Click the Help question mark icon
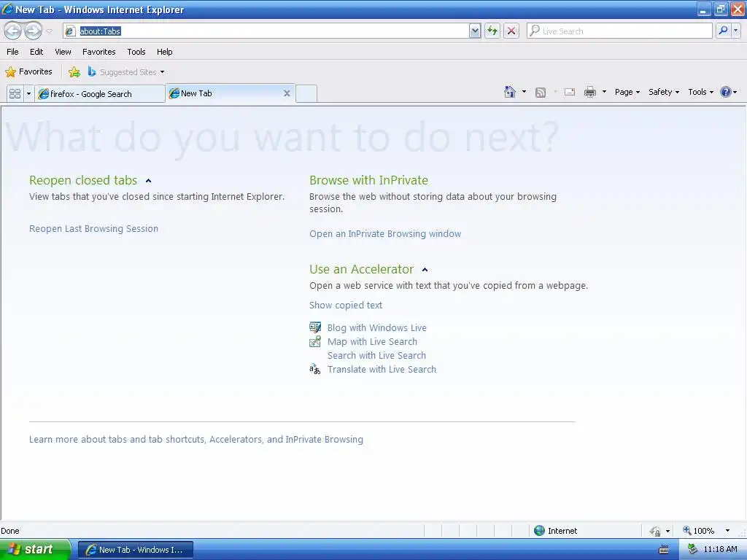The image size is (747, 560). coord(726,92)
